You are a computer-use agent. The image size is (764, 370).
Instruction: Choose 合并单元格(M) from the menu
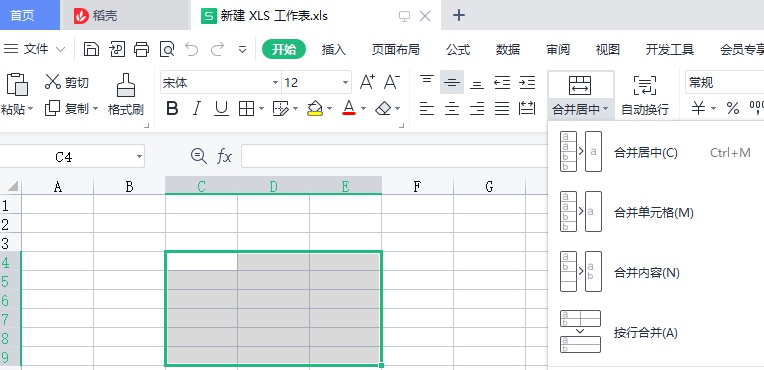tap(656, 212)
